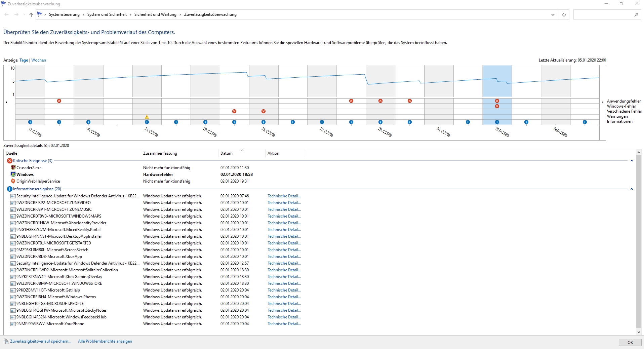This screenshot has height=349, width=644.
Task: Switch the chart view to Tage
Action: 24,60
